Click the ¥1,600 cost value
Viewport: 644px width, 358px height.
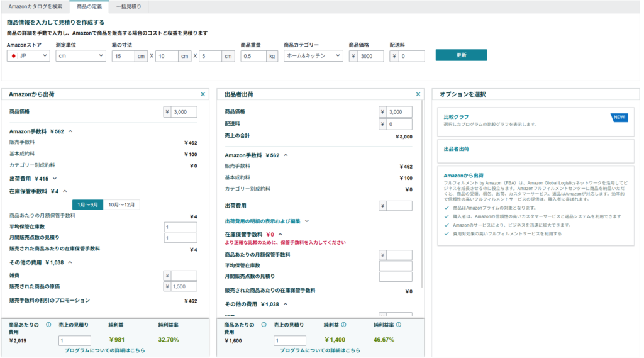click(x=233, y=341)
